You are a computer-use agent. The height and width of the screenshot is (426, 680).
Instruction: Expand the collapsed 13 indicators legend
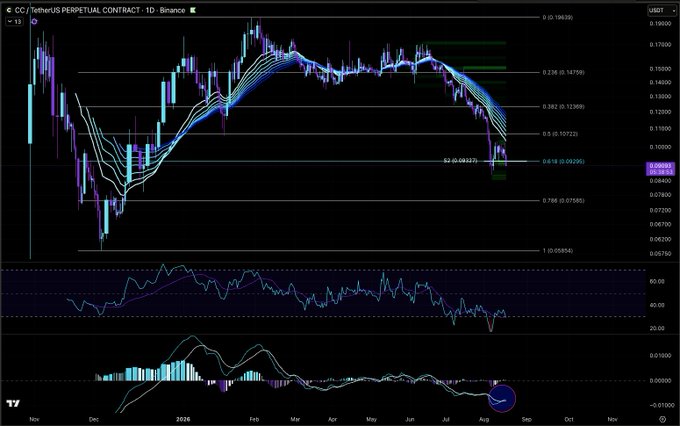pos(14,21)
